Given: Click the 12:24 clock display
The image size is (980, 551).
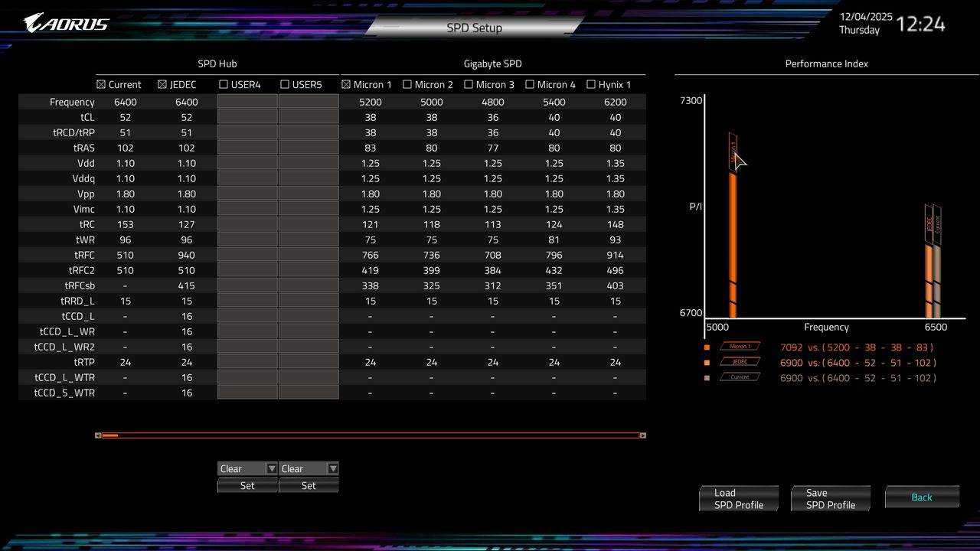Looking at the screenshot, I should click(x=922, y=24).
